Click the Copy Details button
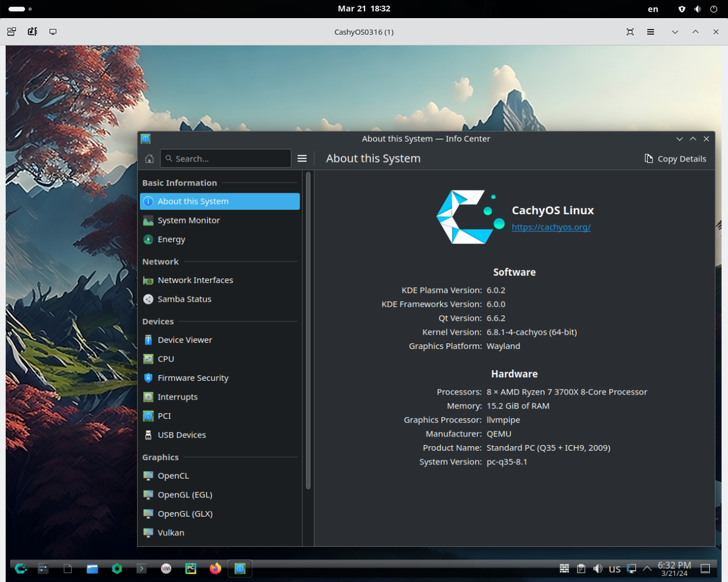This screenshot has height=582, width=728. point(675,159)
